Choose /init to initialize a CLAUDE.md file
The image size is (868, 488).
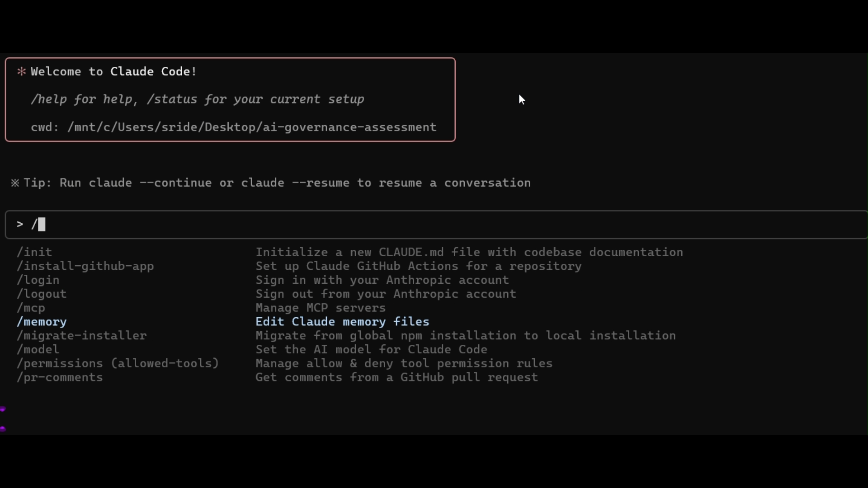tap(34, 252)
